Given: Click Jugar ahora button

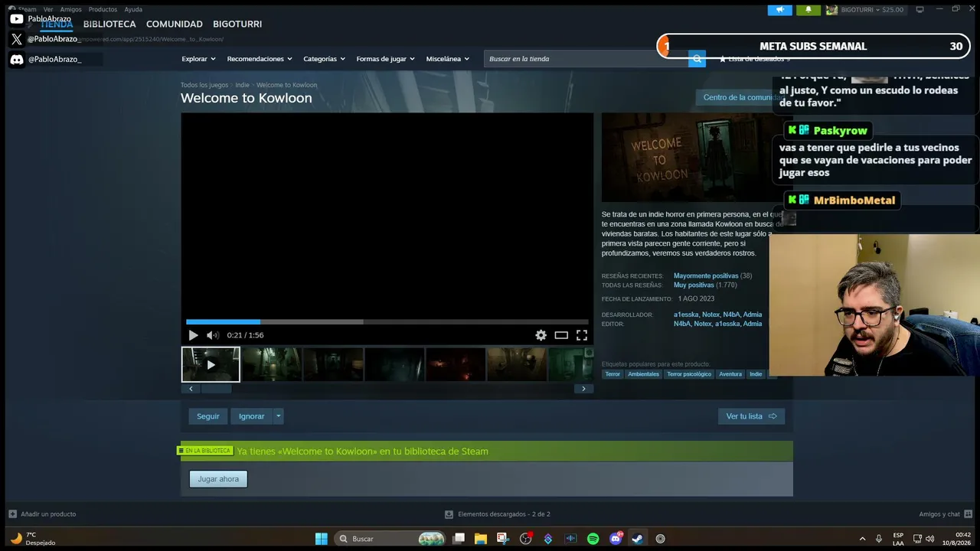Looking at the screenshot, I should [x=218, y=479].
